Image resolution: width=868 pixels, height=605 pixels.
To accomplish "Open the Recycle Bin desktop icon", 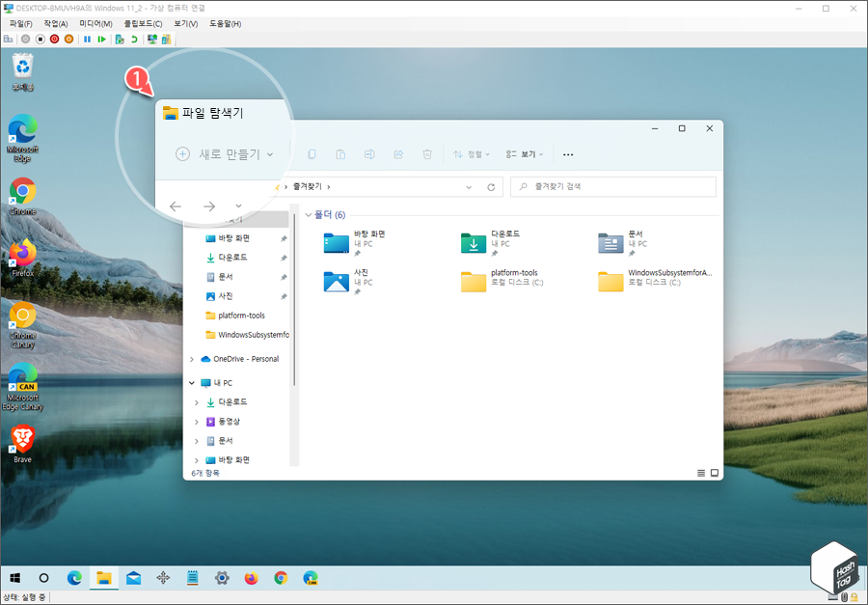I will (23, 72).
